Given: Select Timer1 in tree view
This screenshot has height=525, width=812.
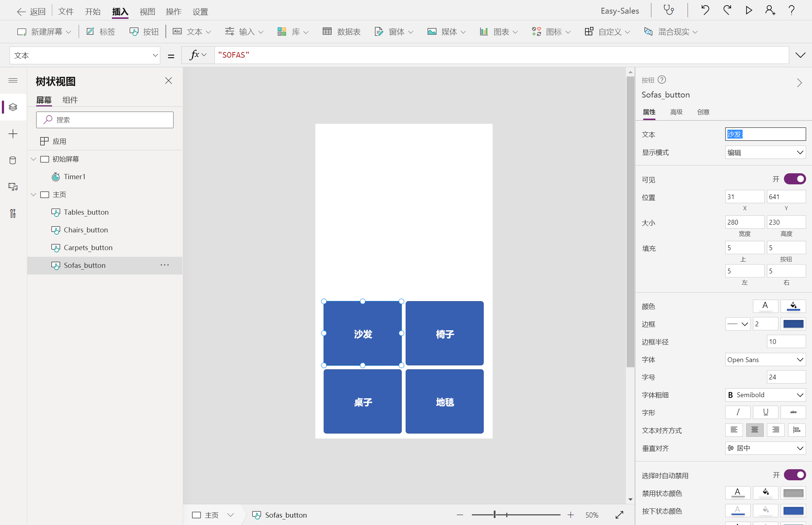Looking at the screenshot, I should (75, 177).
